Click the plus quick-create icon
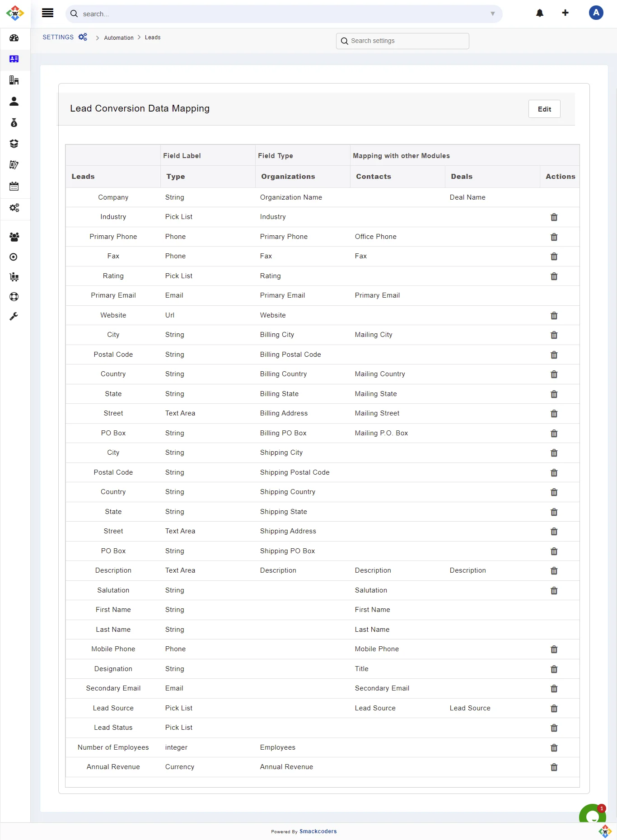617x840 pixels. [565, 13]
